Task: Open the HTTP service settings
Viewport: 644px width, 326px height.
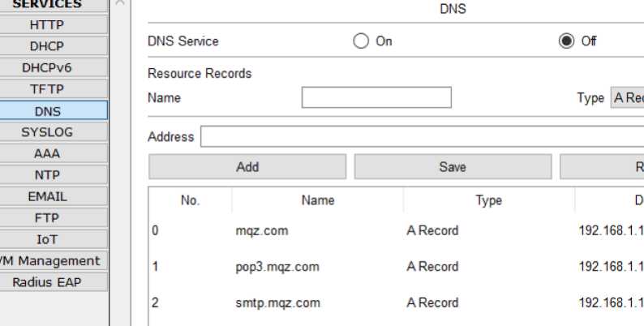Action: pos(47,25)
